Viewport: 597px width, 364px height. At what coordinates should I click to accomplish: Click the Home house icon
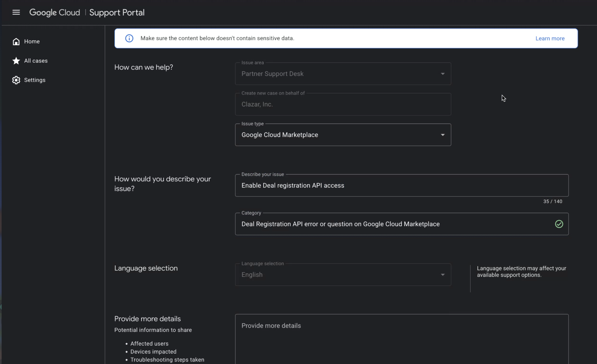[x=16, y=41]
